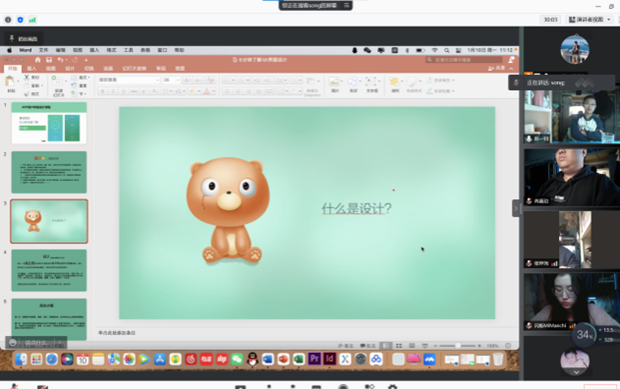Open PowerPoint icon in the dock
620x389 pixels.
tap(283, 359)
